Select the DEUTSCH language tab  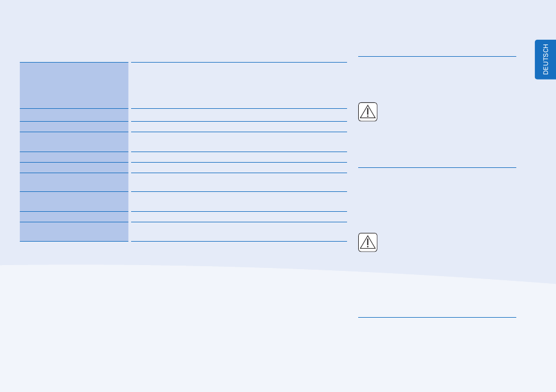point(545,60)
